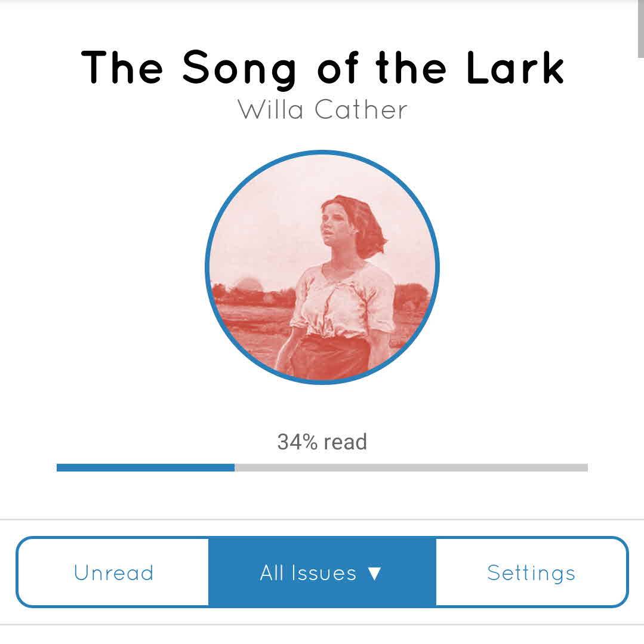644x644 pixels.
Task: Click the "34% read" progress label
Action: click(322, 442)
